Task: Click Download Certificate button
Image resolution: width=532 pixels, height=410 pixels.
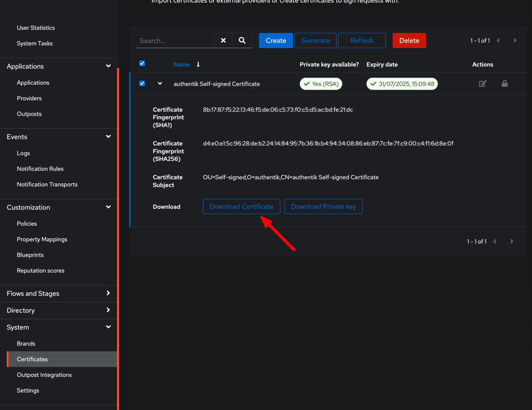Action: pos(242,207)
